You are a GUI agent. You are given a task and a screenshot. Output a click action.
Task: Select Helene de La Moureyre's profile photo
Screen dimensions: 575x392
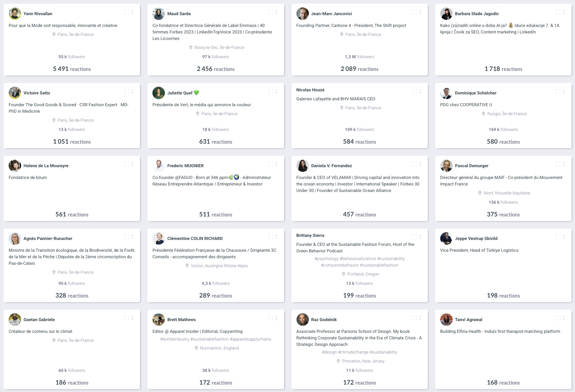[x=15, y=166]
